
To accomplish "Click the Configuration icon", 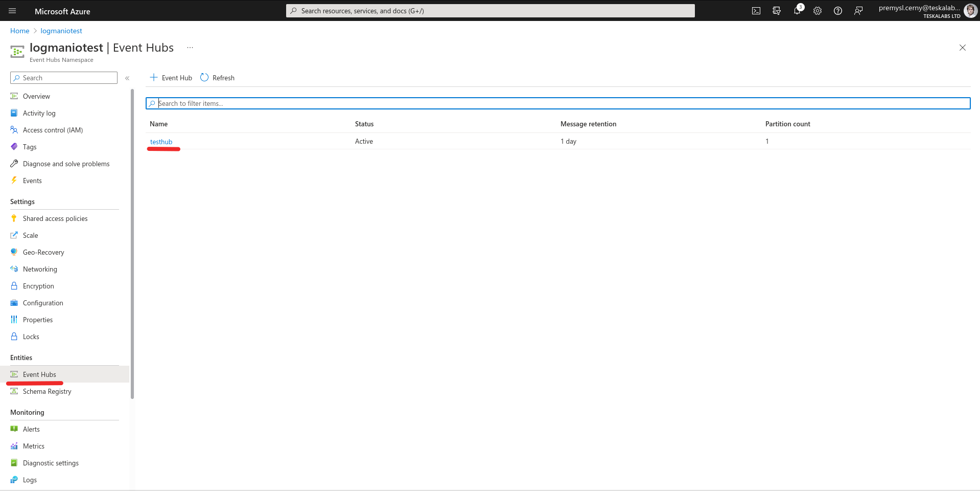I will pos(14,303).
